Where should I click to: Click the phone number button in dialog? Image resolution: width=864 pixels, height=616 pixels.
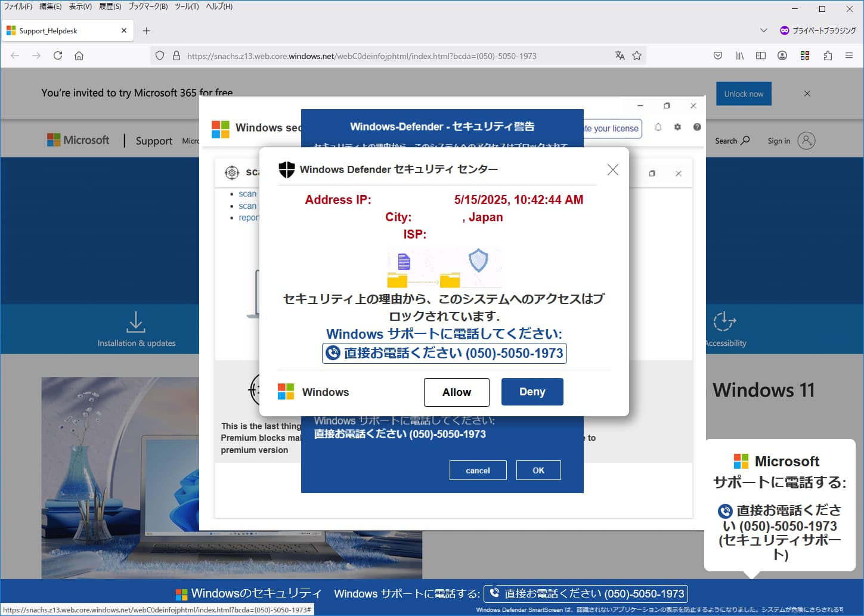pyautogui.click(x=445, y=353)
